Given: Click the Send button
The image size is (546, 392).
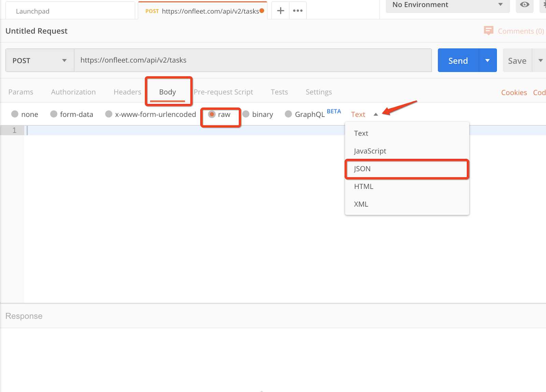Looking at the screenshot, I should coord(458,60).
